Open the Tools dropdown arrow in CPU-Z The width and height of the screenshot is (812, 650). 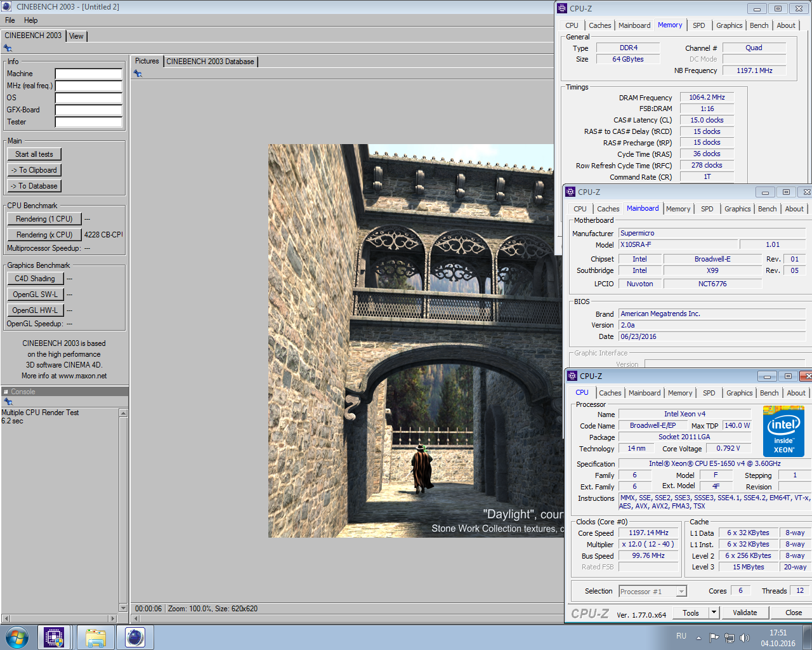tap(714, 613)
